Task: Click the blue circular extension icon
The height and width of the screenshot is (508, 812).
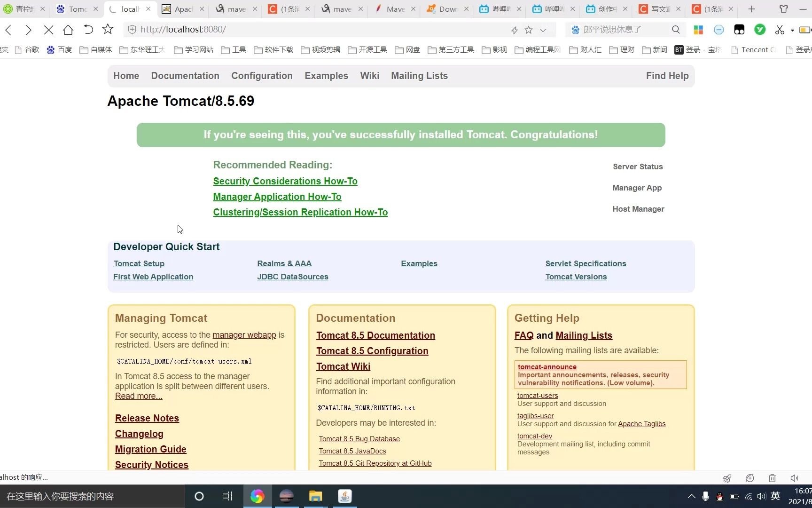Action: pos(718,30)
